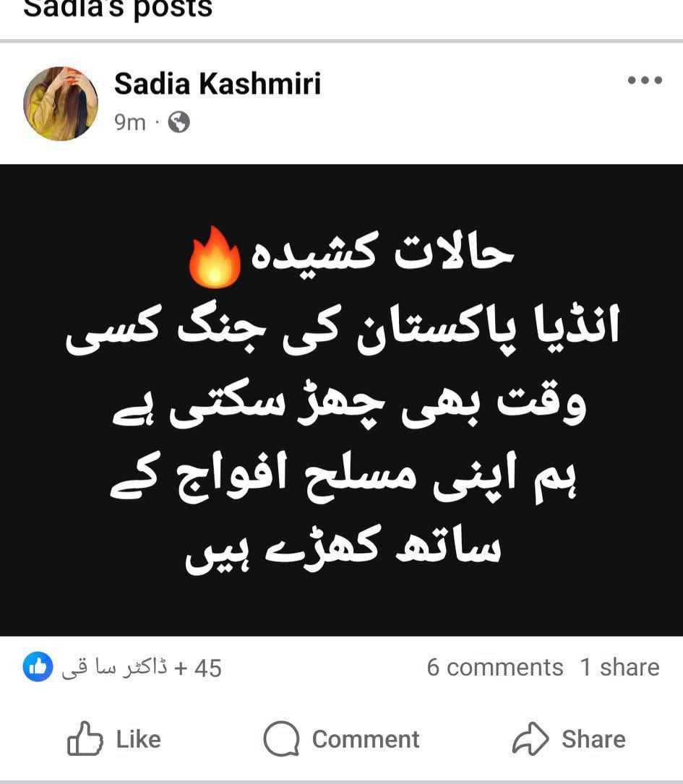Click the "Sadia's posts" header
Image resolution: width=683 pixels, height=784 pixels.
pyautogui.click(x=118, y=9)
